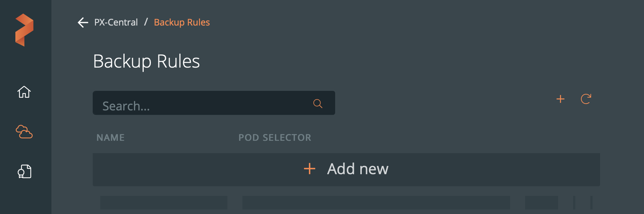Screen dimensions: 644x214
Task: Select the loading placeholder under POD SELECTOR
Action: pyautogui.click(x=376, y=203)
